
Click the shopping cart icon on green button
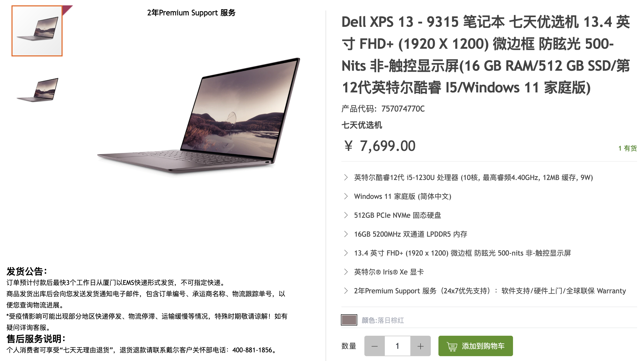[452, 346]
